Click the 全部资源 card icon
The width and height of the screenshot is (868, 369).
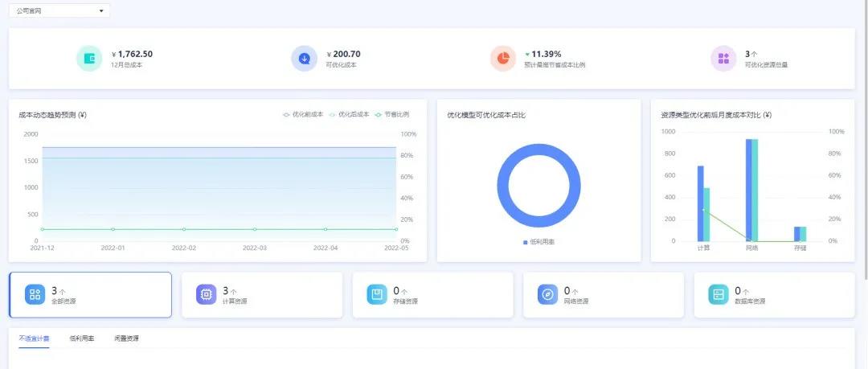tap(35, 295)
